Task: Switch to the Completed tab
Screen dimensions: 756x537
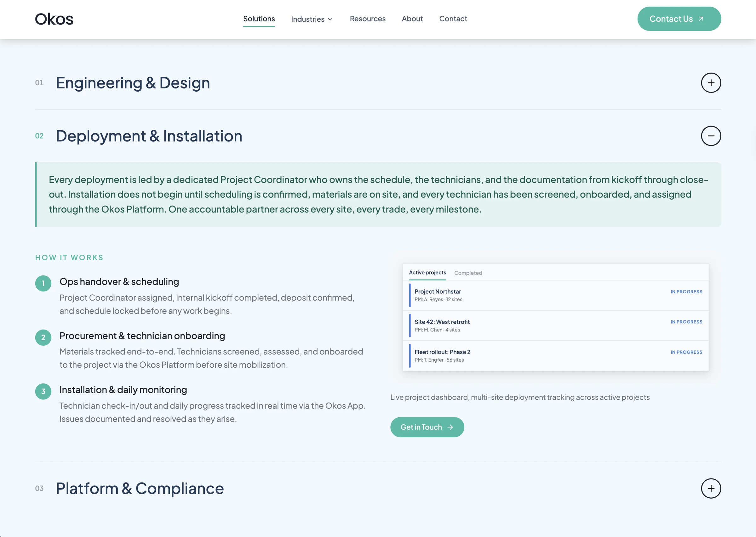Action: 468,273
